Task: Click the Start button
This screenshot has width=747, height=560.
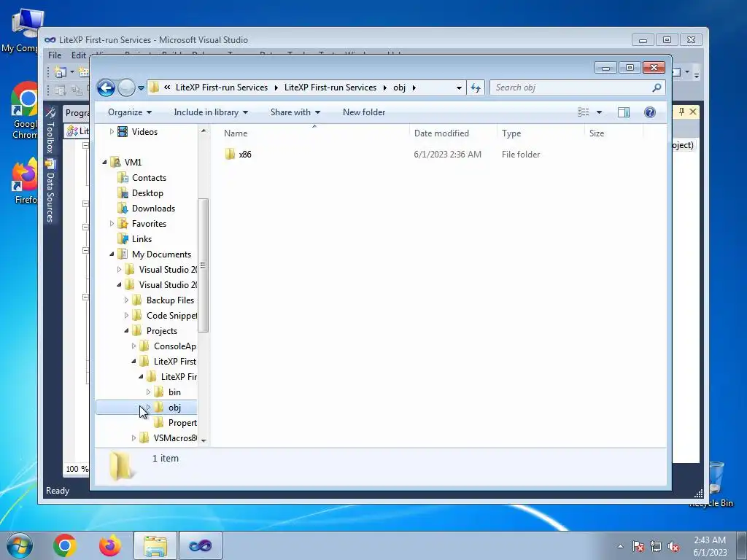Action: pos(19,545)
